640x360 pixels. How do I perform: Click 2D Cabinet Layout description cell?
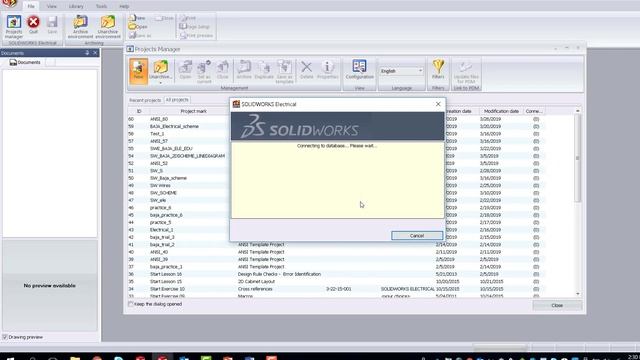click(x=256, y=281)
